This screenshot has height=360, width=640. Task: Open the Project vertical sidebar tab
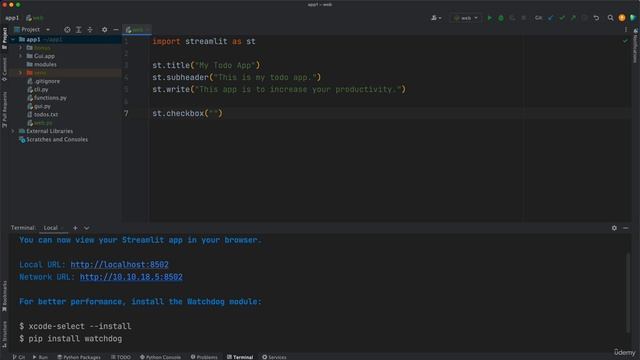(4, 38)
